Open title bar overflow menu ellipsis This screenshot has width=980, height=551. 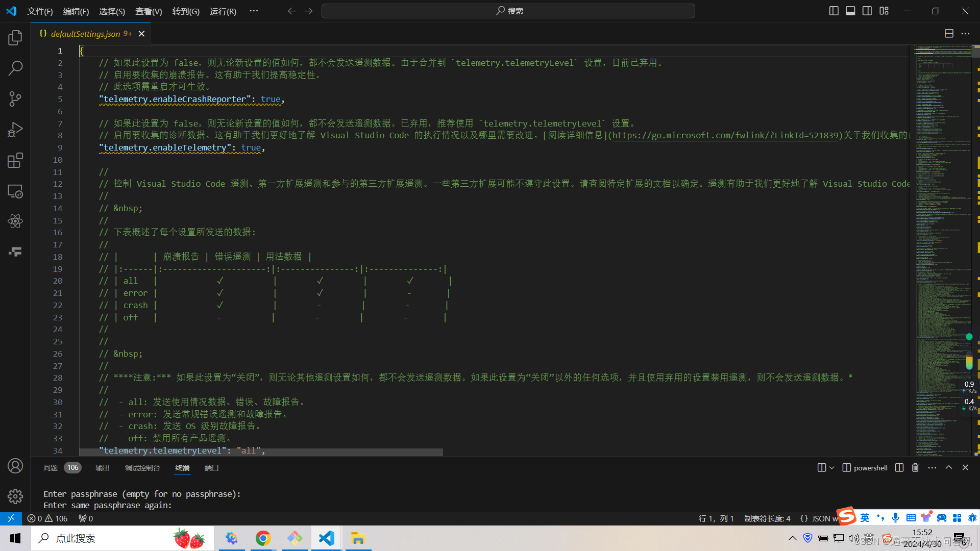(x=254, y=11)
